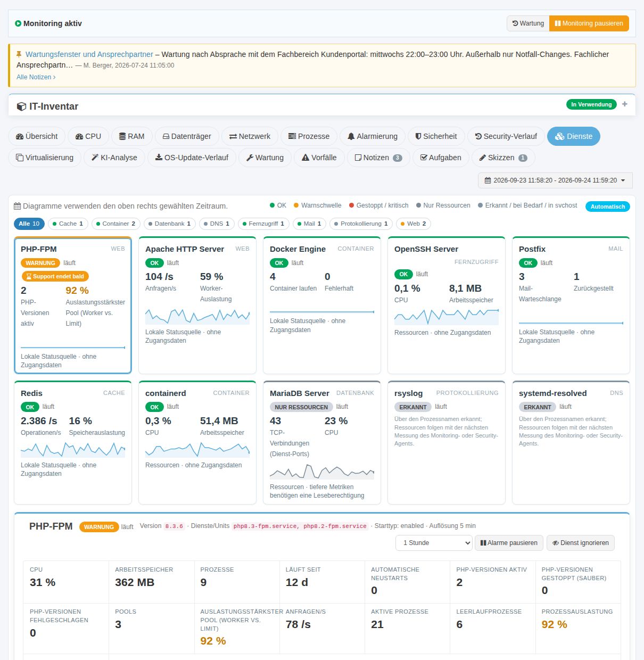Open the Skizzen tab

(x=503, y=158)
